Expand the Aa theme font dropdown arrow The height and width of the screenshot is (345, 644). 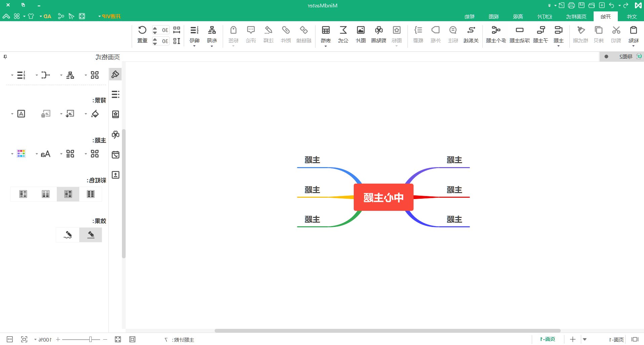[37, 154]
